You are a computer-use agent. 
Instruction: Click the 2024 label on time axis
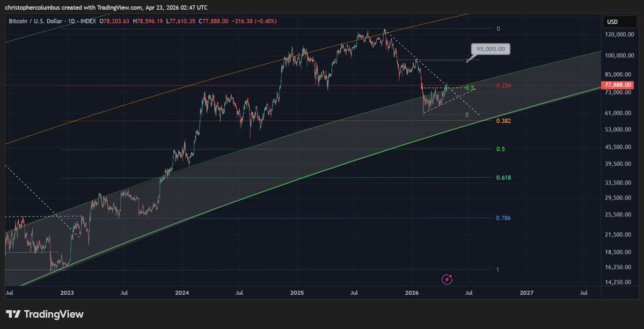pos(181,293)
